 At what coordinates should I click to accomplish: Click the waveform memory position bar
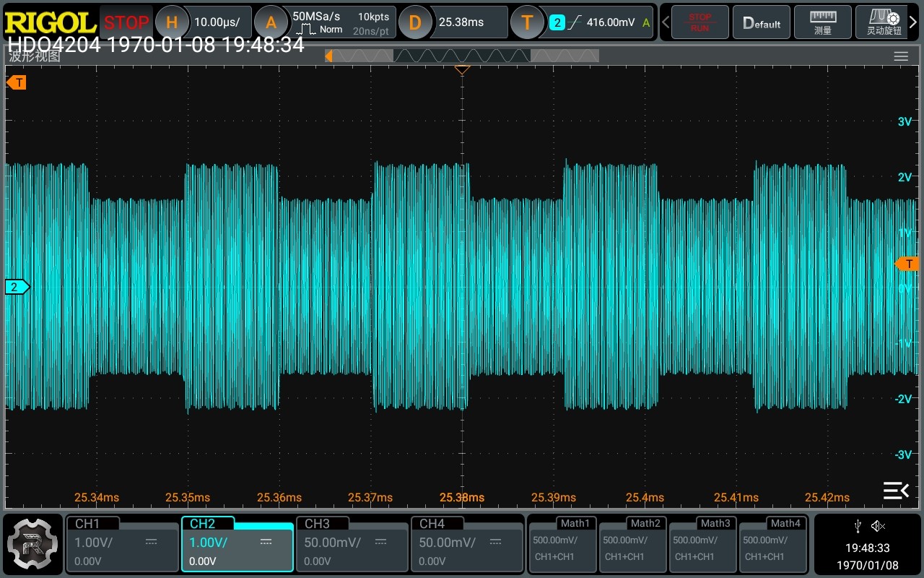(x=462, y=56)
